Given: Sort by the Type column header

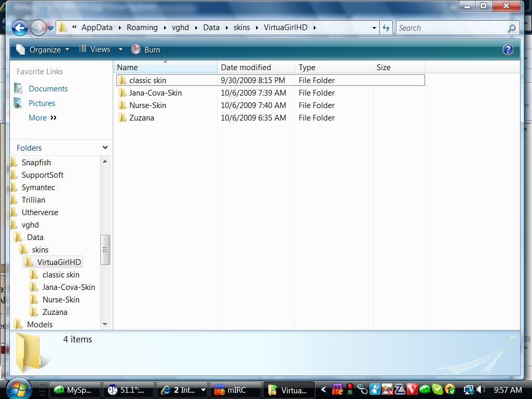Looking at the screenshot, I should point(334,67).
